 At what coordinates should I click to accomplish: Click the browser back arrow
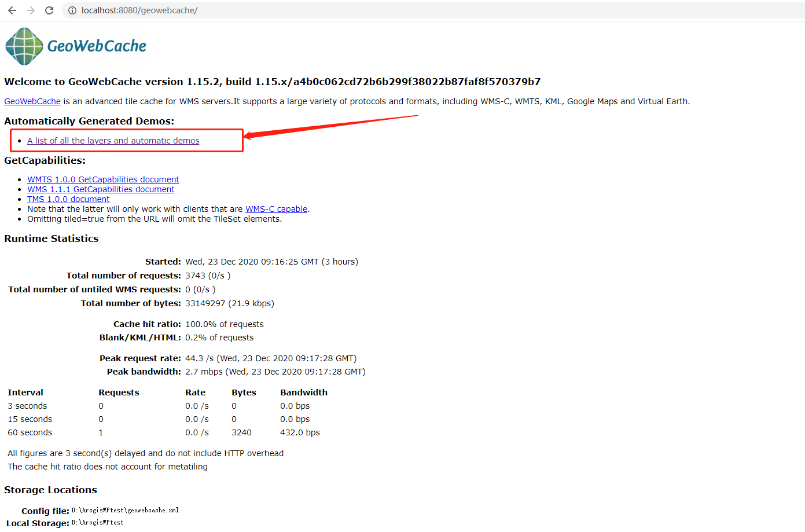tap(12, 10)
